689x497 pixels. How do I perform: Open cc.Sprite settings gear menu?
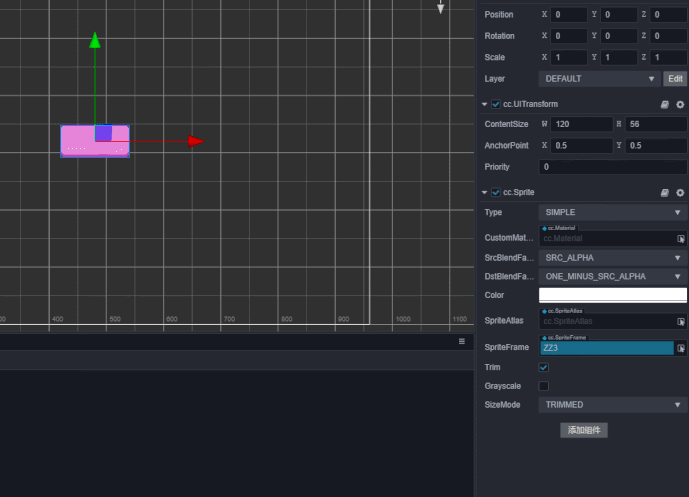(x=680, y=192)
